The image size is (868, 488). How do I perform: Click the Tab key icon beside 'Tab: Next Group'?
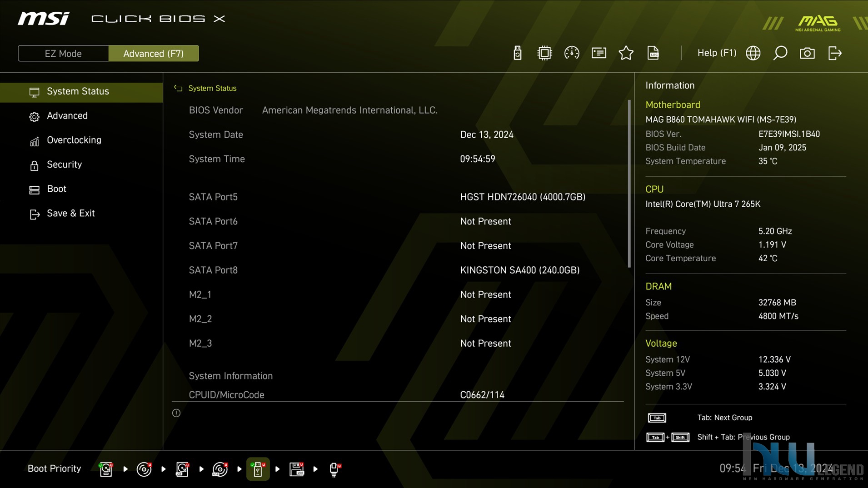coord(657,418)
